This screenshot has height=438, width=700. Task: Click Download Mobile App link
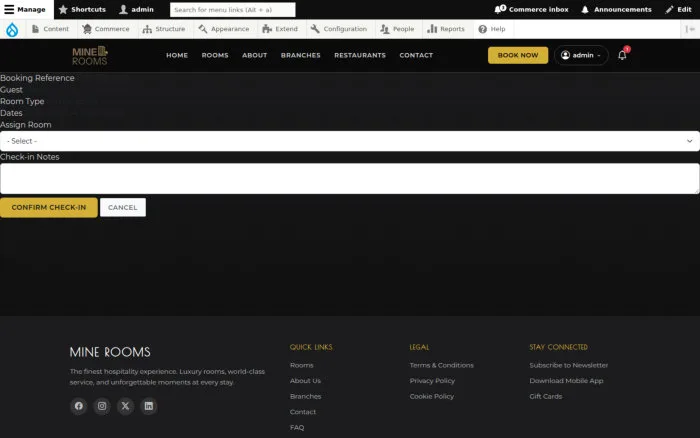[566, 381]
